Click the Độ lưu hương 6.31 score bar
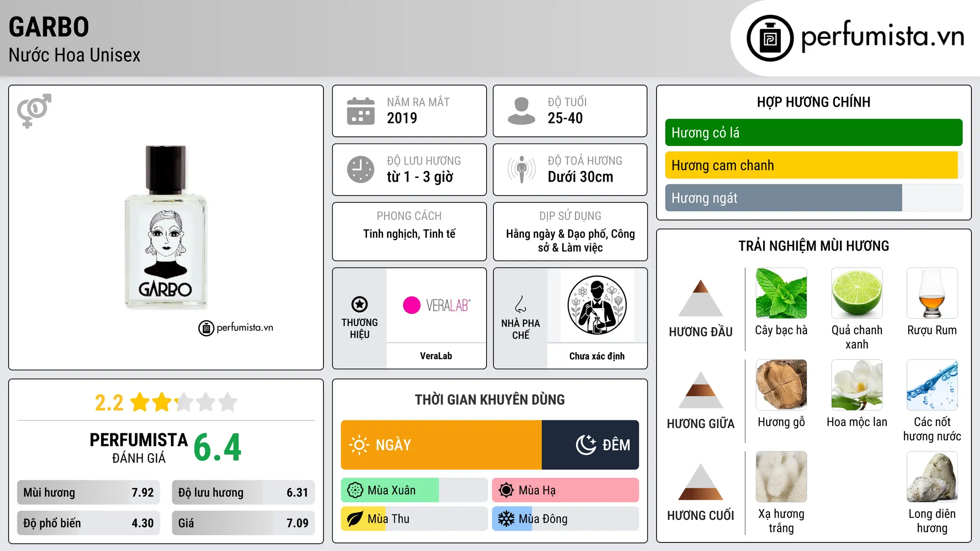Viewport: 980px width, 551px height. pyautogui.click(x=243, y=492)
